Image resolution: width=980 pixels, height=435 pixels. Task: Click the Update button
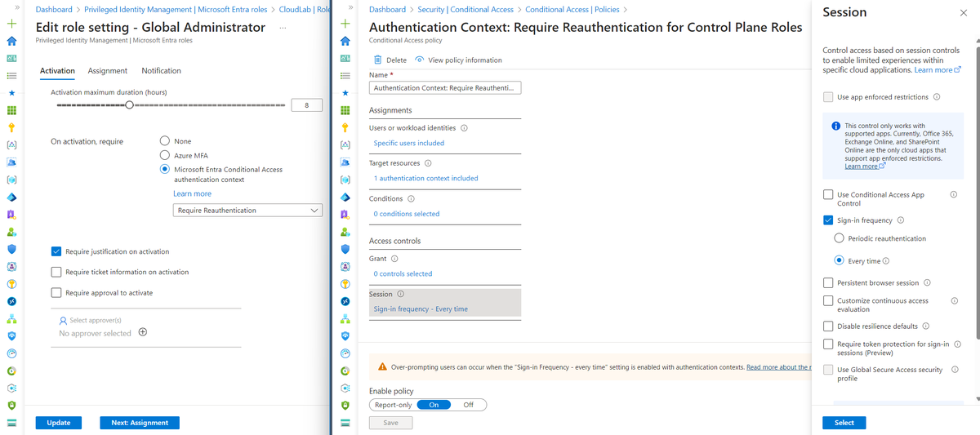click(x=59, y=423)
